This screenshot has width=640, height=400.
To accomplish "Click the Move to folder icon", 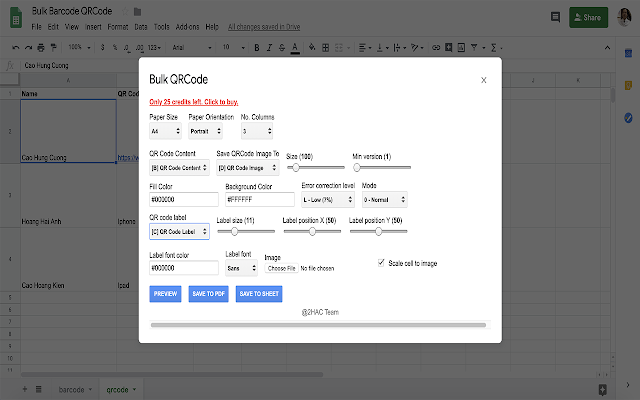I will [x=138, y=11].
